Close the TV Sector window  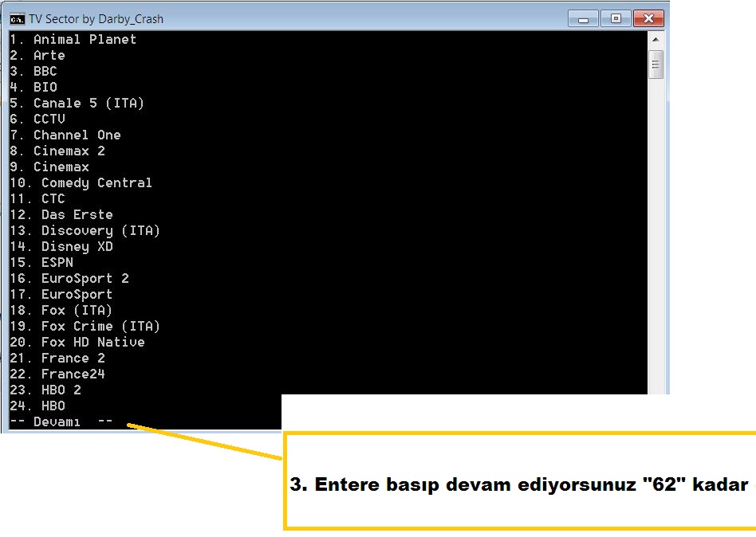point(648,19)
